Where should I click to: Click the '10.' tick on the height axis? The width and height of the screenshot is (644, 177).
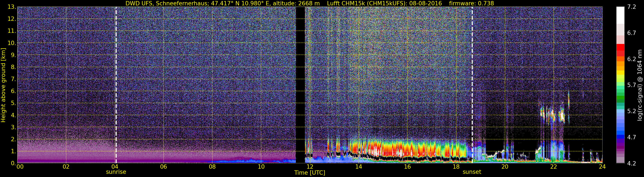[x=12, y=43]
